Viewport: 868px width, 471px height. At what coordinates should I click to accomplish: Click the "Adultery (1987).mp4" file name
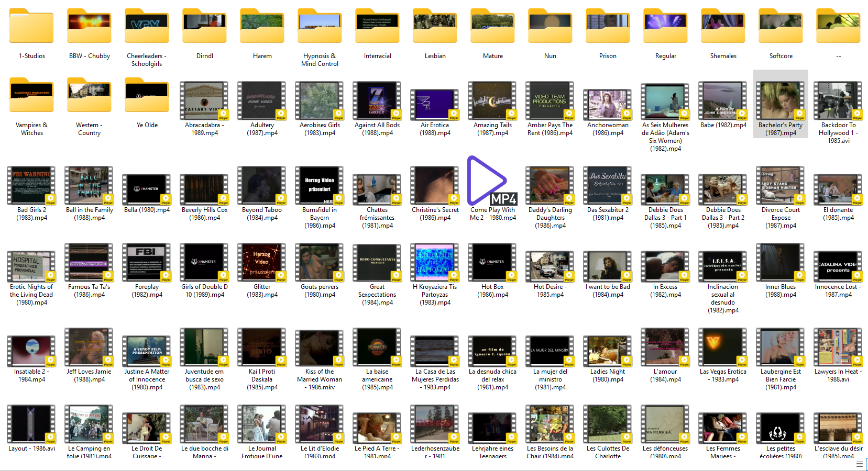point(262,129)
